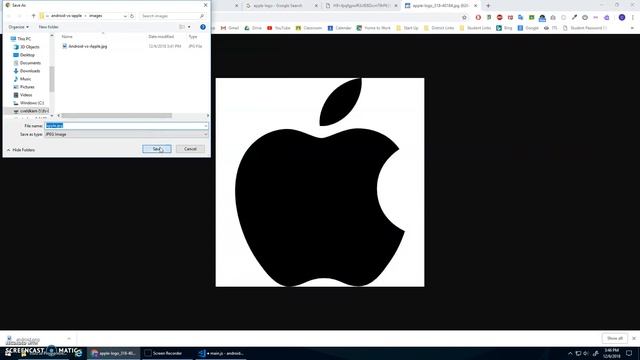Open Save as type dropdown
The height and width of the screenshot is (360, 640).
pos(126,134)
